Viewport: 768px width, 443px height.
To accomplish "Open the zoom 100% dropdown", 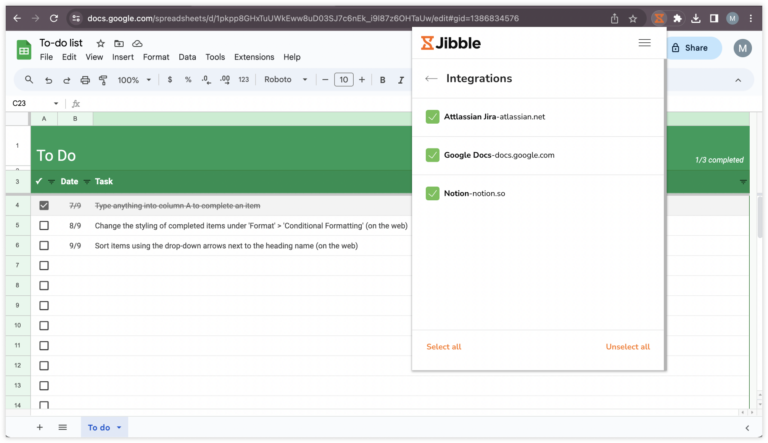I will (x=134, y=80).
